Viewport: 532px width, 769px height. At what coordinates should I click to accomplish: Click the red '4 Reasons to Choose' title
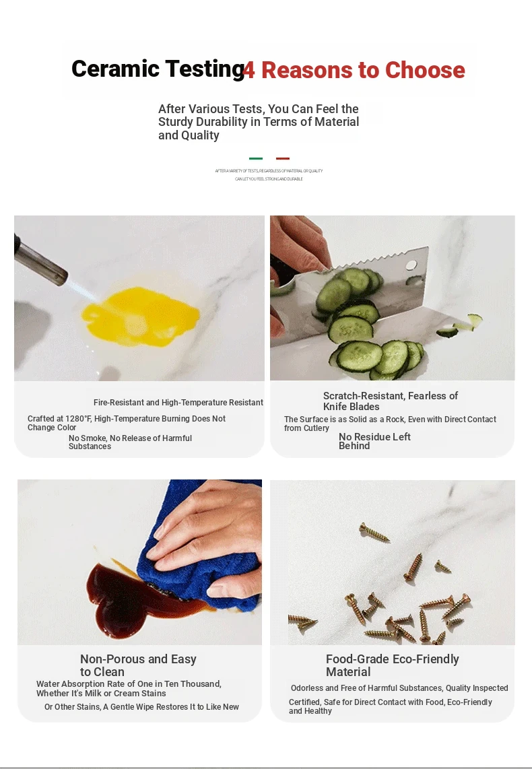354,70
